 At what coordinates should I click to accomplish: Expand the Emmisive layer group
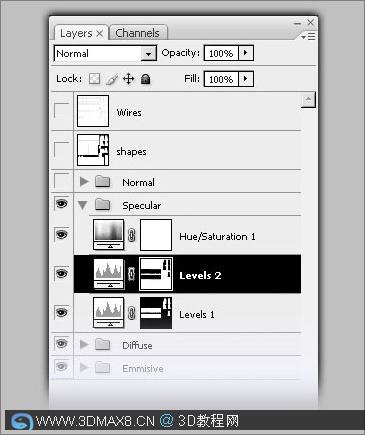tap(84, 367)
